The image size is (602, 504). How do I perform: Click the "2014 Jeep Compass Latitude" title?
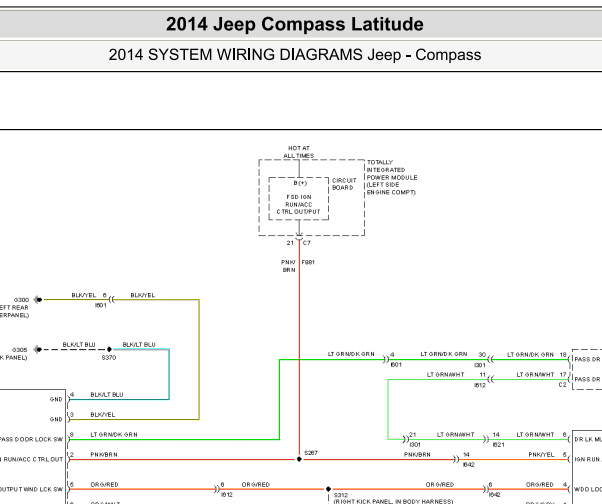[x=294, y=24]
